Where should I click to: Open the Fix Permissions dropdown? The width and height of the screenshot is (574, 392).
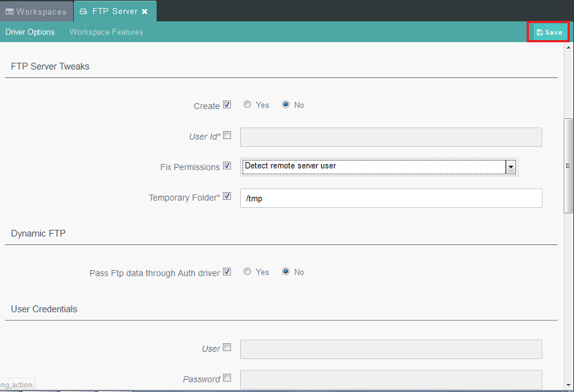click(511, 166)
